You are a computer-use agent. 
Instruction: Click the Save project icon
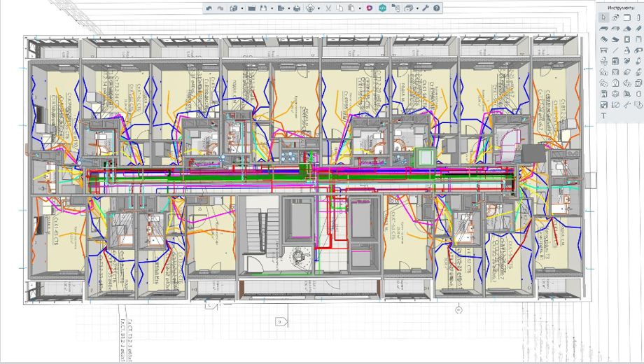click(x=263, y=8)
